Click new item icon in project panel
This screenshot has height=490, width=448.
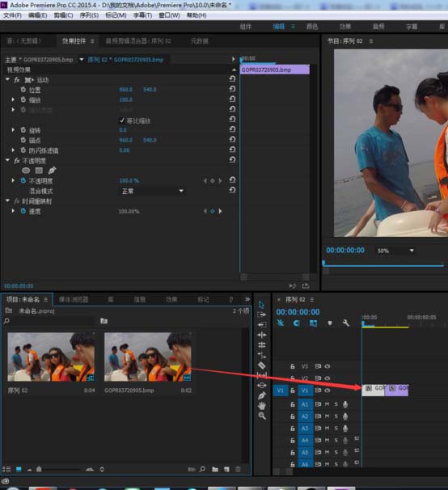[x=226, y=469]
